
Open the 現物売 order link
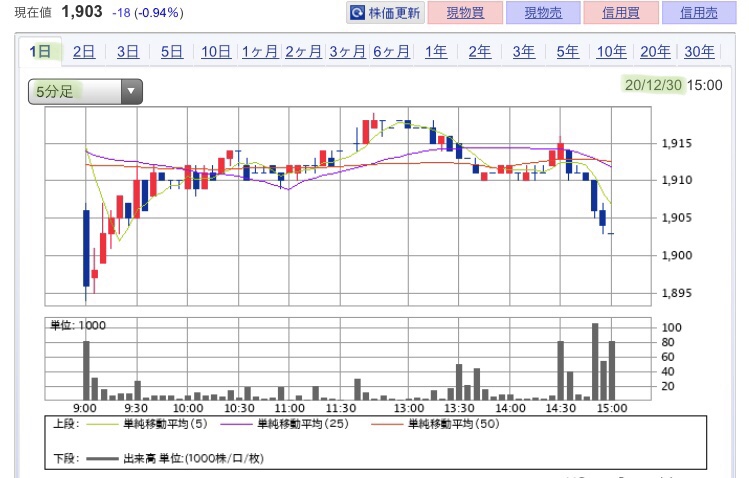click(543, 12)
